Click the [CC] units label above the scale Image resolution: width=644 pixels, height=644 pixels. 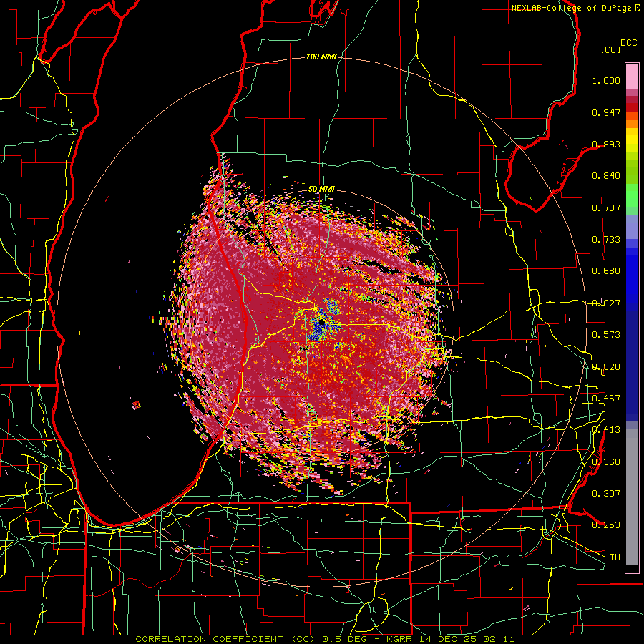pos(611,49)
